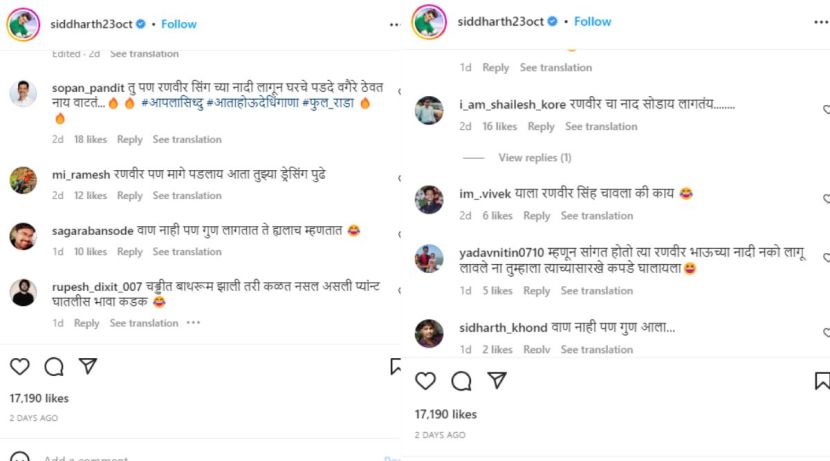Image resolution: width=830 pixels, height=461 pixels.
Task: Reply to sagarabansode's comment
Action: point(130,252)
